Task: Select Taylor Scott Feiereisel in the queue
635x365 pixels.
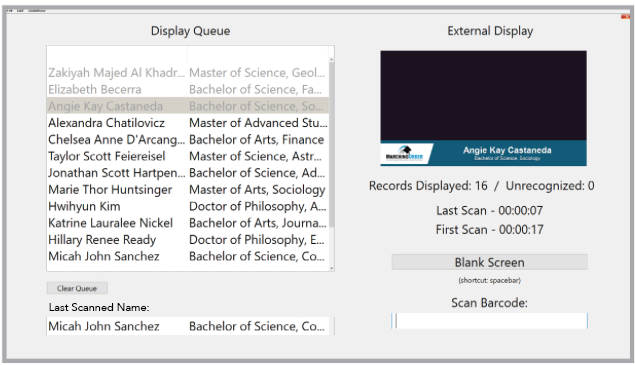Action: coord(188,156)
